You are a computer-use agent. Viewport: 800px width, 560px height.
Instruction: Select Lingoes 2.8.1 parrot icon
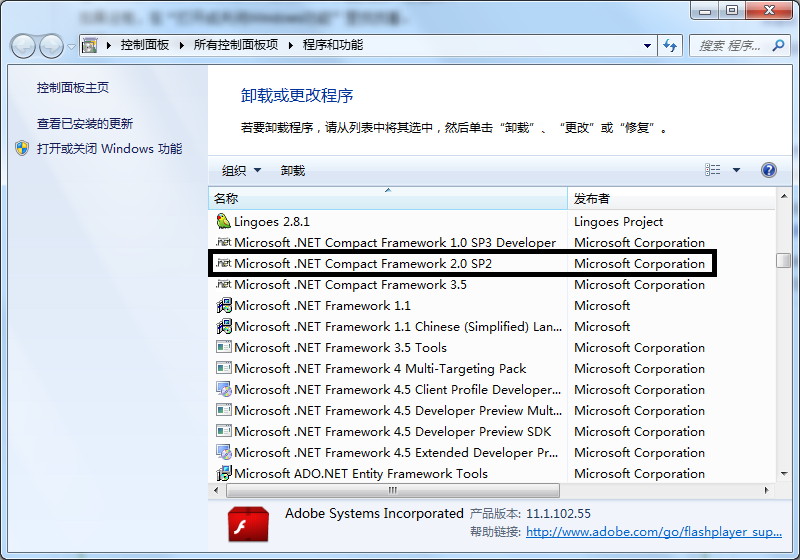coord(223,221)
